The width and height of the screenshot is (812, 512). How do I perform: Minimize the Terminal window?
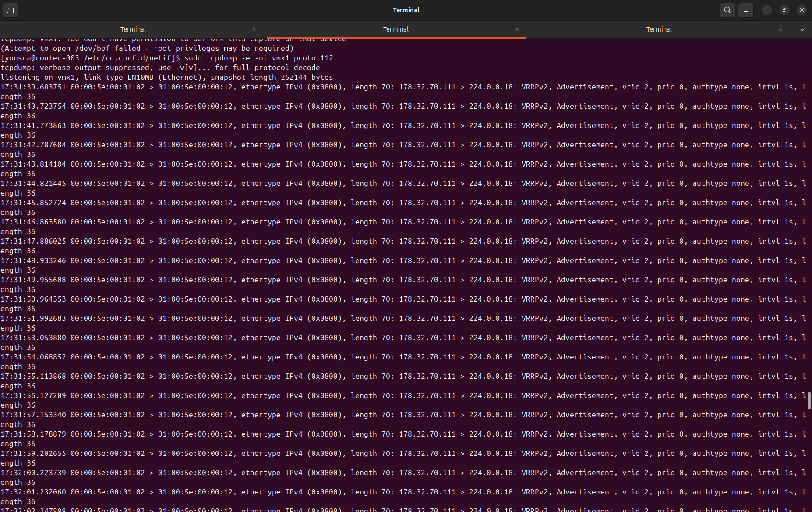click(x=766, y=10)
